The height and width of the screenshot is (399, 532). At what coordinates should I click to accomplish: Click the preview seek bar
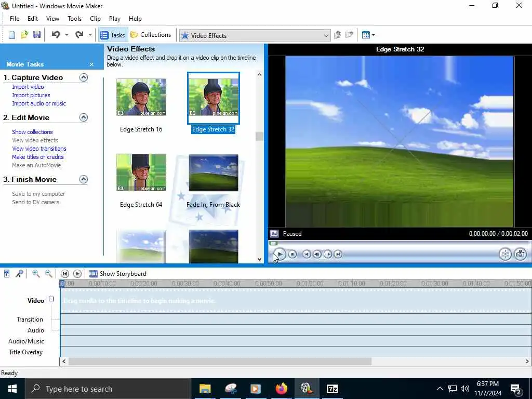coord(400,243)
